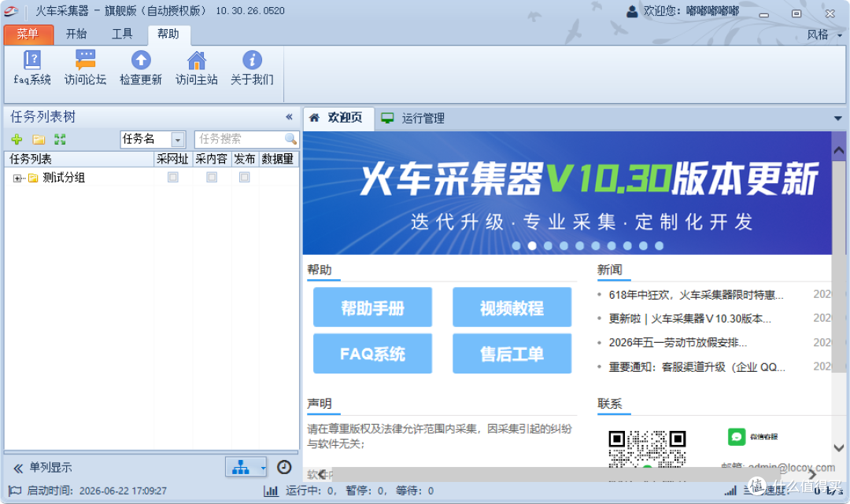Select the 测试分组 tree row
Viewport: 850px width, 504px height.
coord(151,178)
